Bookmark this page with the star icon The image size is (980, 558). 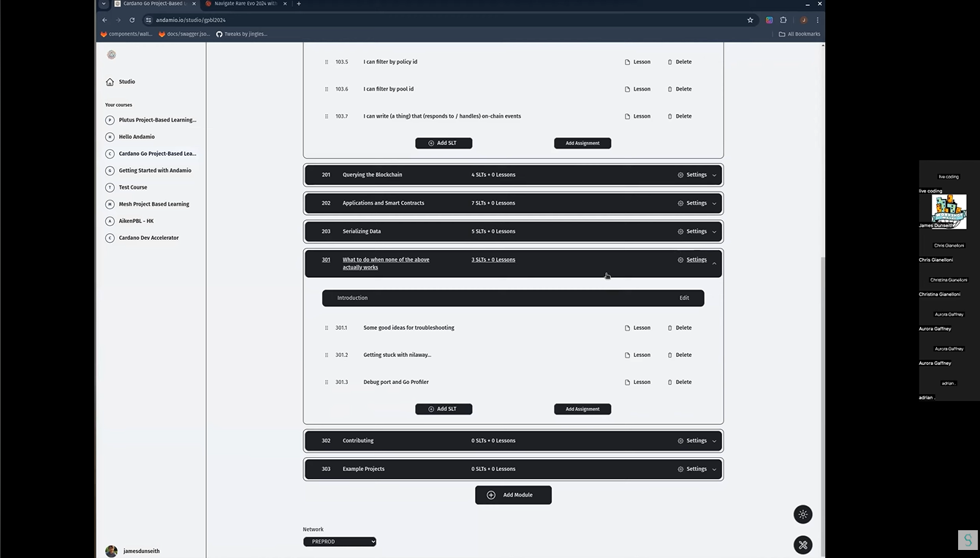[x=750, y=20]
